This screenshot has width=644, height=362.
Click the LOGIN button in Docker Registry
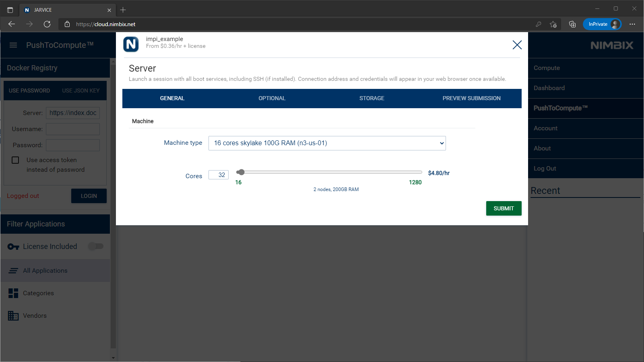click(89, 196)
